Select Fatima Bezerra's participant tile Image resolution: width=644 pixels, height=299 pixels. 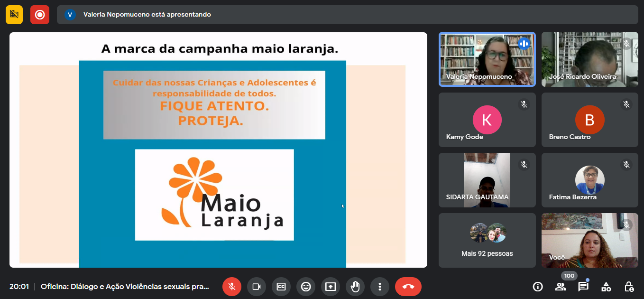point(589,180)
